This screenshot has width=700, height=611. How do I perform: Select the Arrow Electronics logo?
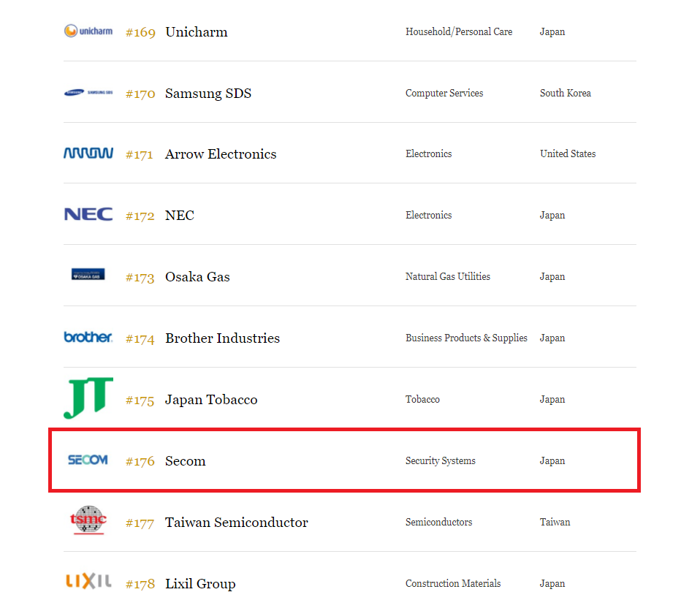click(x=88, y=153)
